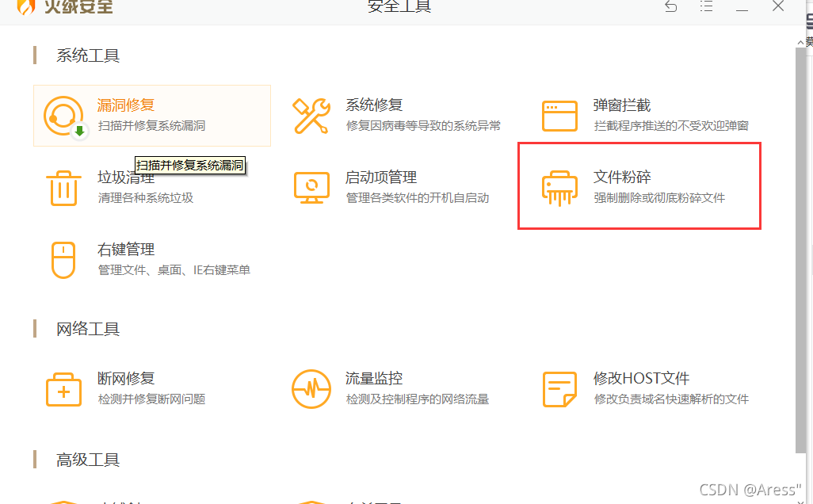The height and width of the screenshot is (504, 813).
Task: Open 流量监控 tool title
Action: click(374, 379)
